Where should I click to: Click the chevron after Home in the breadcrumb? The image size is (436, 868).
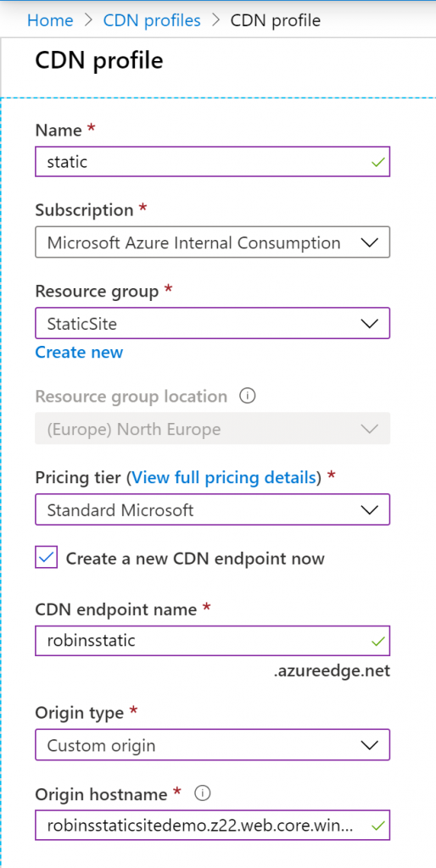(88, 20)
